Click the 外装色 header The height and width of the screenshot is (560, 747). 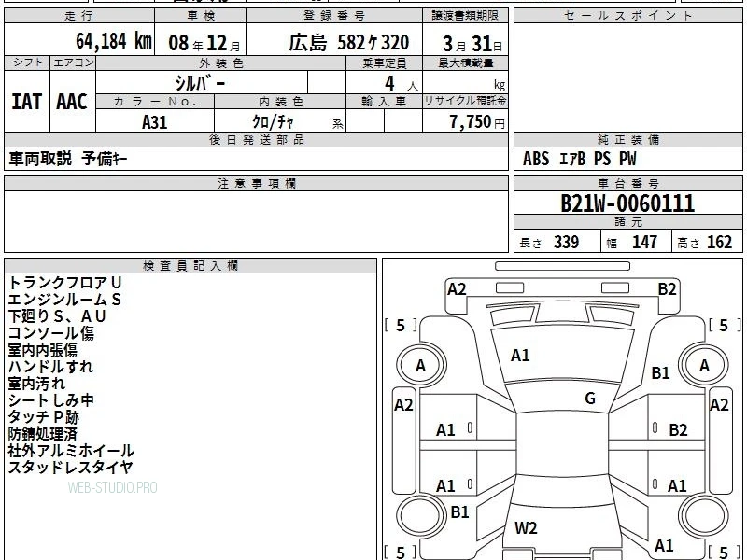(x=221, y=63)
